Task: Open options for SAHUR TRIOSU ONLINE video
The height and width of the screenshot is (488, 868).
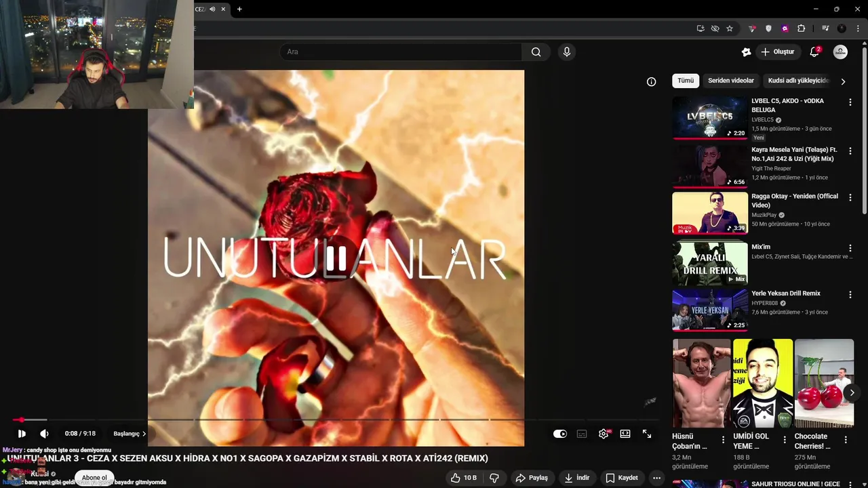Action: click(850, 484)
